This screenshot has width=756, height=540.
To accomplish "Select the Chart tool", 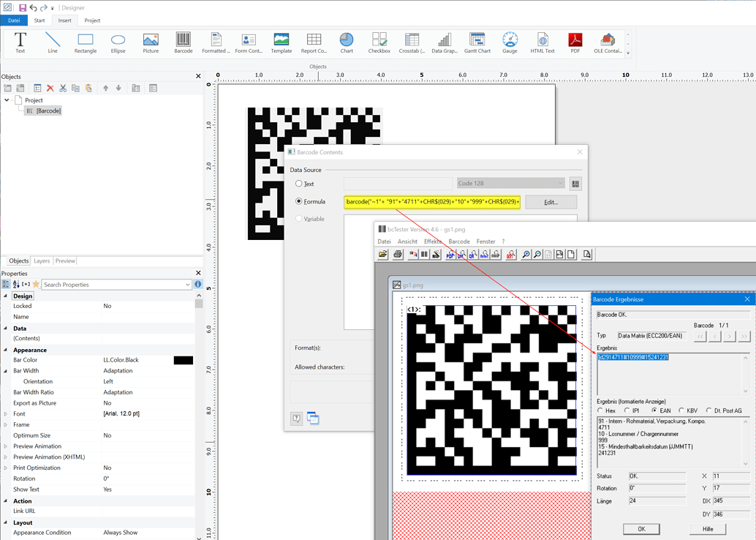I will [x=346, y=42].
